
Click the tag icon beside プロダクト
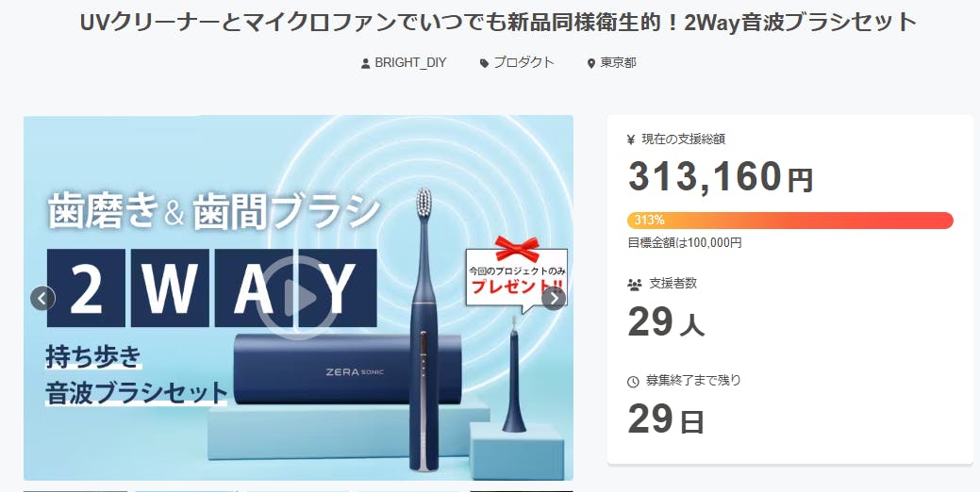point(484,64)
